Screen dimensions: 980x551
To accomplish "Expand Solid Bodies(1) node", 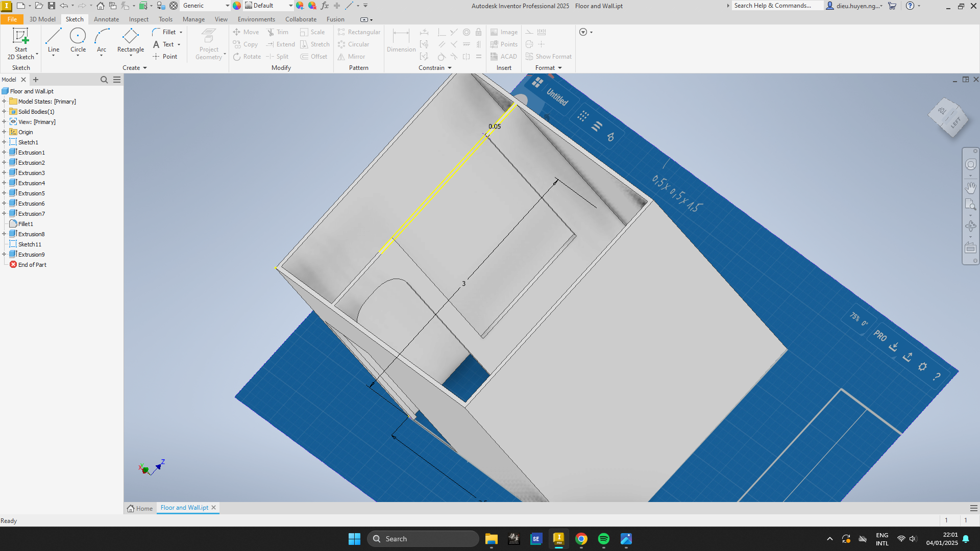I will point(4,112).
